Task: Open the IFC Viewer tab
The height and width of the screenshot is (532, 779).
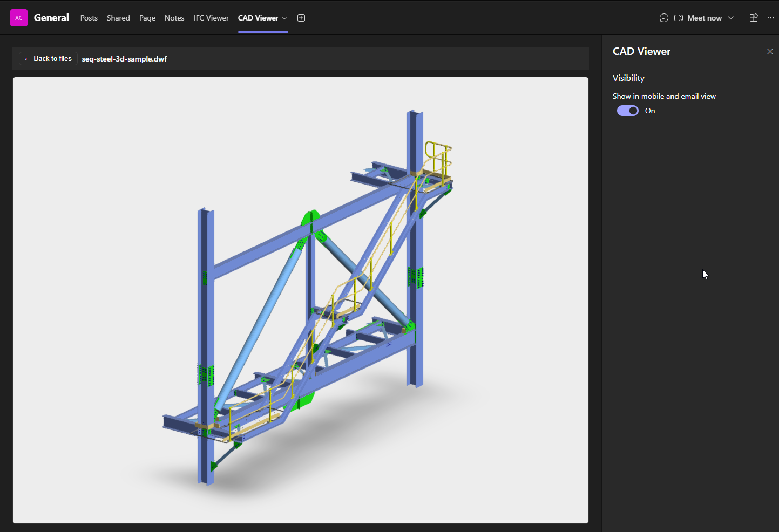Action: (x=211, y=18)
